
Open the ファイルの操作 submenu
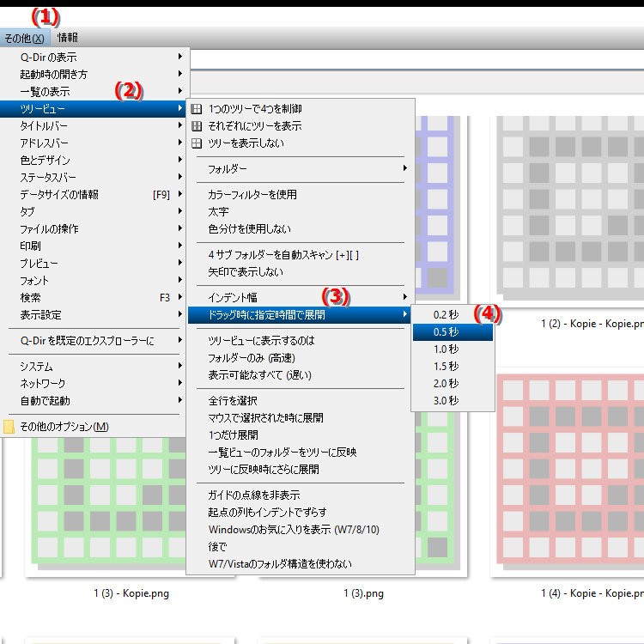point(93,229)
